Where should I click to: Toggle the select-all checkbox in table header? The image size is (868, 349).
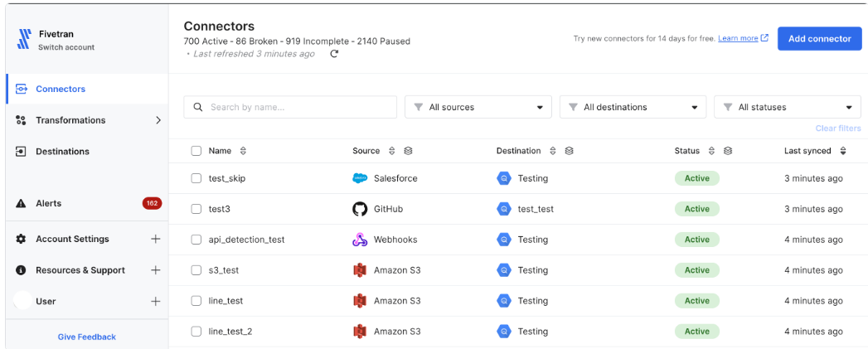click(196, 151)
